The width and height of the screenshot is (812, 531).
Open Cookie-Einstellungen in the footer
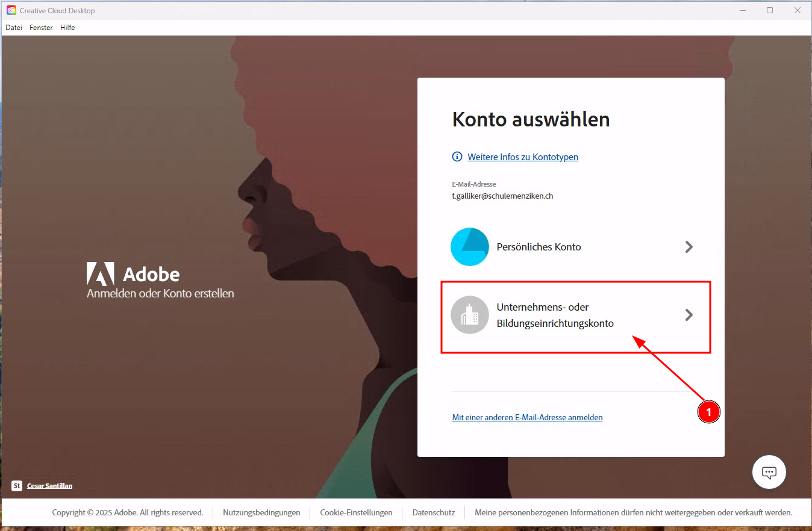(x=356, y=513)
